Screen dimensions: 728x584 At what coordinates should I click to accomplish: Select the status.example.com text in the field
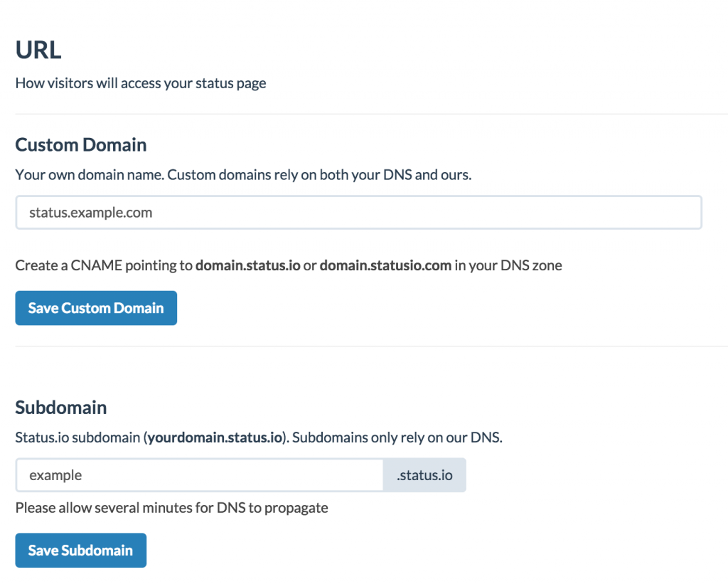(90, 212)
